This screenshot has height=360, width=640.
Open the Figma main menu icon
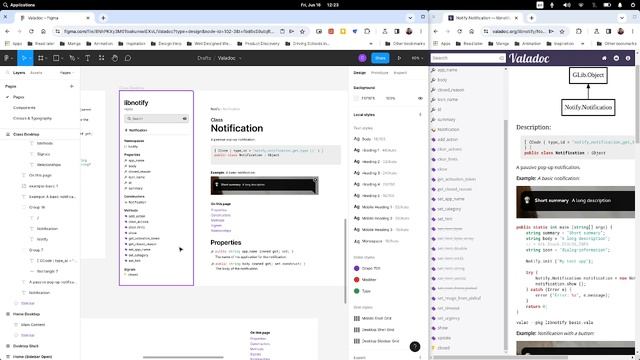pyautogui.click(x=7, y=58)
